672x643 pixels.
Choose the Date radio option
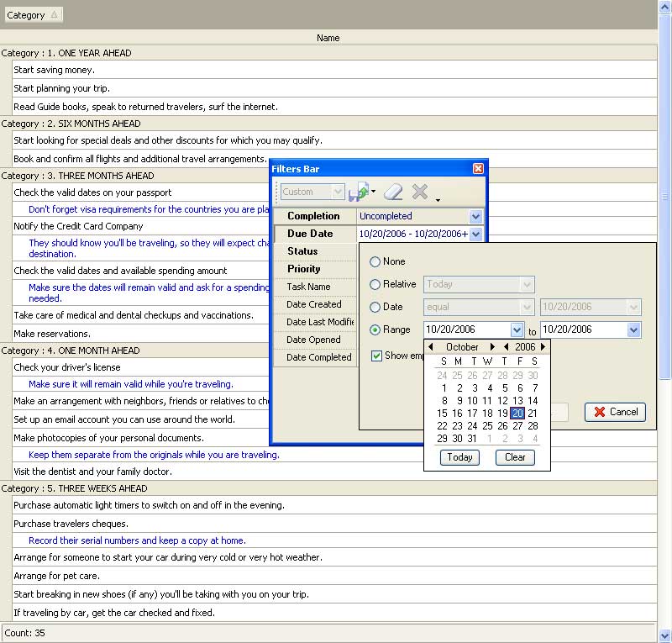point(375,308)
